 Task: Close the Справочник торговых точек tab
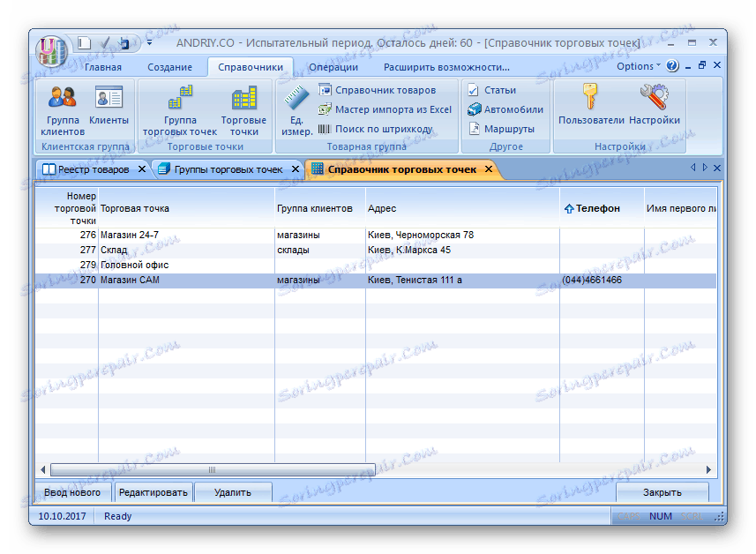[x=489, y=168]
